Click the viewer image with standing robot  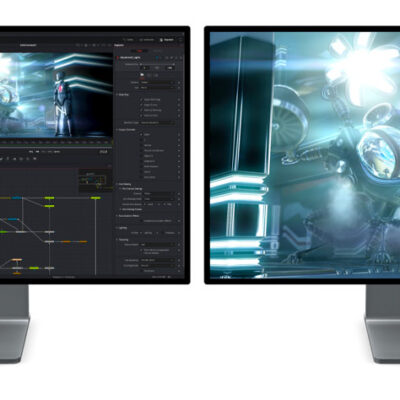click(56, 94)
